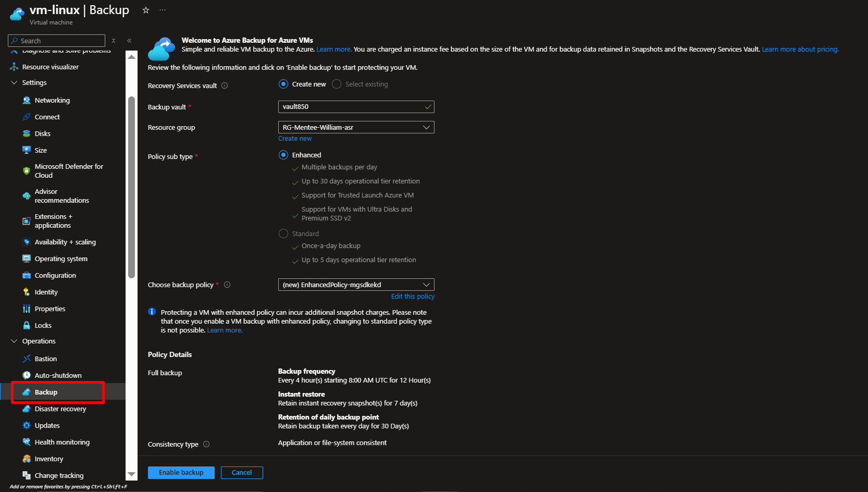Open the Resource group dropdown
This screenshot has width=868, height=492.
(x=356, y=127)
